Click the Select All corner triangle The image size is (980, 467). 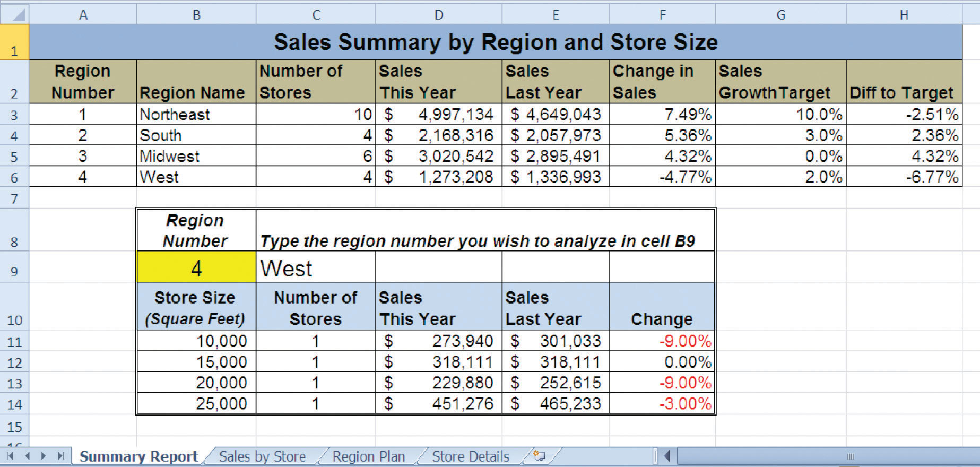tap(15, 14)
